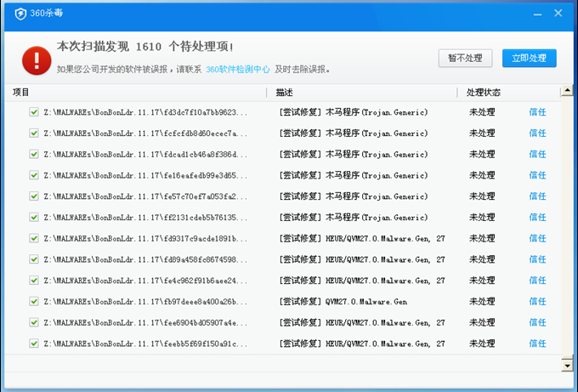Click the 项目 column header
Screen dimensions: 578x392
(x=20, y=92)
